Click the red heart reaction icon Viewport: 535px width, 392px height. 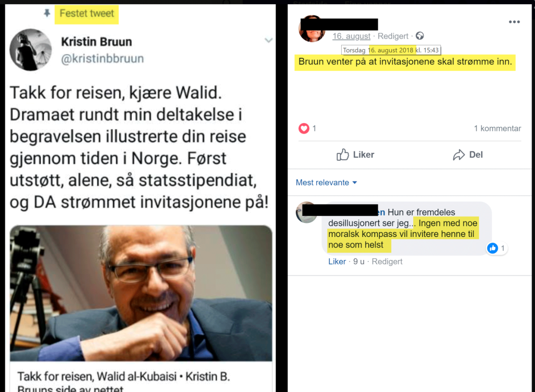(x=304, y=128)
